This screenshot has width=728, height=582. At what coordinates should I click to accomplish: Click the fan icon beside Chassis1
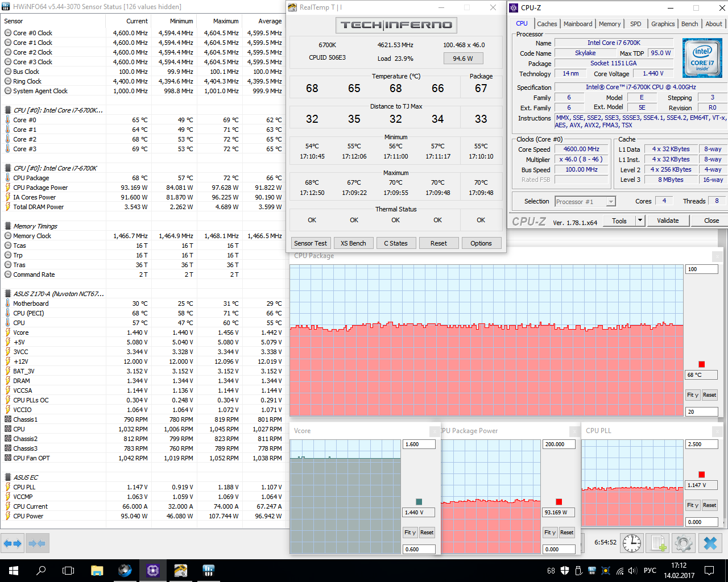(8, 419)
